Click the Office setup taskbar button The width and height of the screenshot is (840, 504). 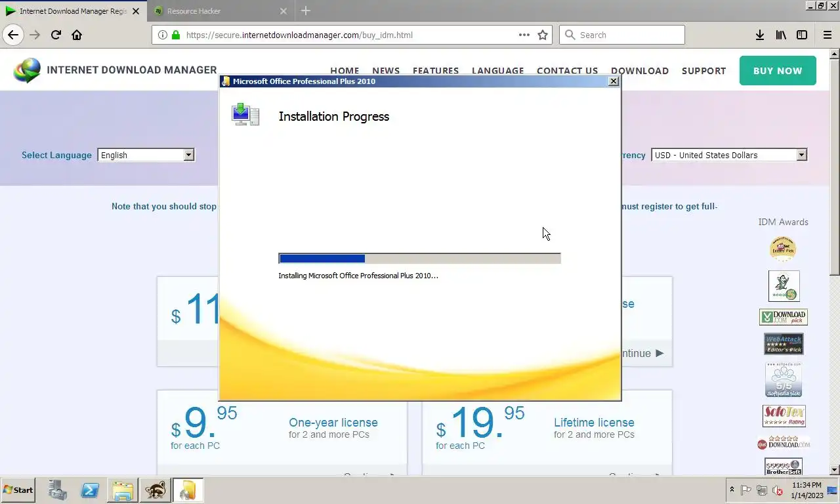188,490
